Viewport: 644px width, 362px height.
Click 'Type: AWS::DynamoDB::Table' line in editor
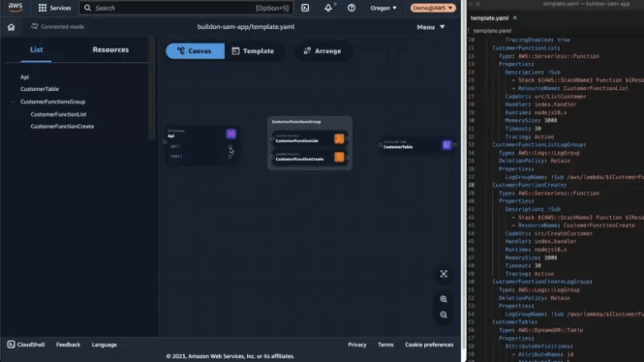coord(541,330)
